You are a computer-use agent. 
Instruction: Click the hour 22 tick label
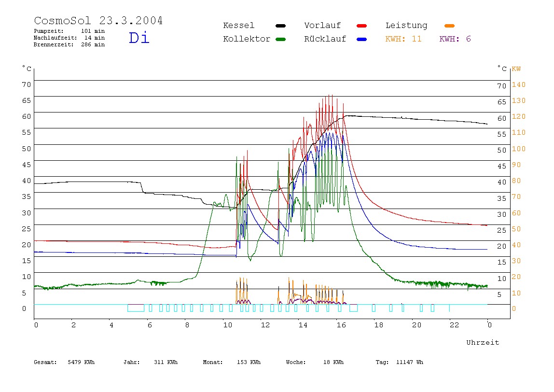point(455,325)
